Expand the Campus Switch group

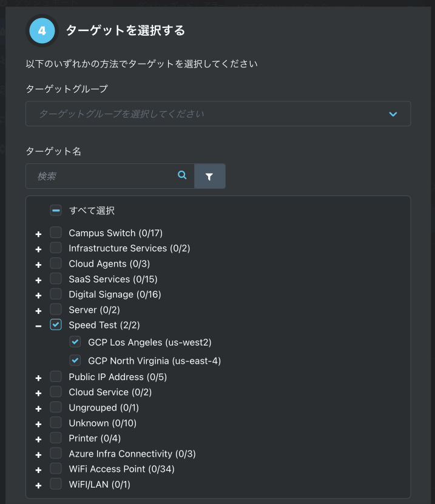coord(38,234)
